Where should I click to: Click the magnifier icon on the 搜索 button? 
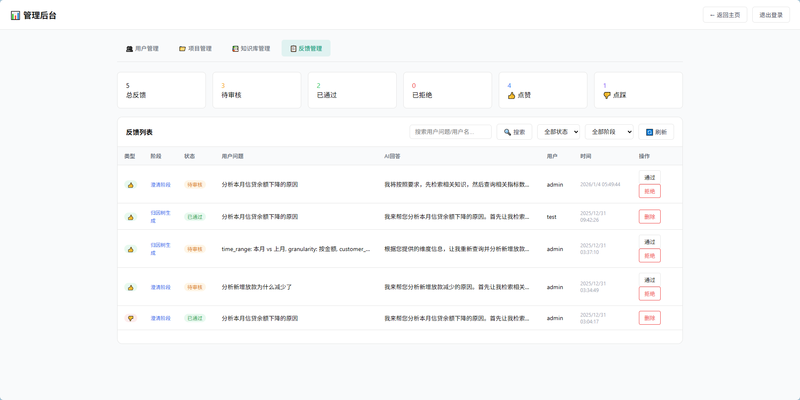[508, 132]
